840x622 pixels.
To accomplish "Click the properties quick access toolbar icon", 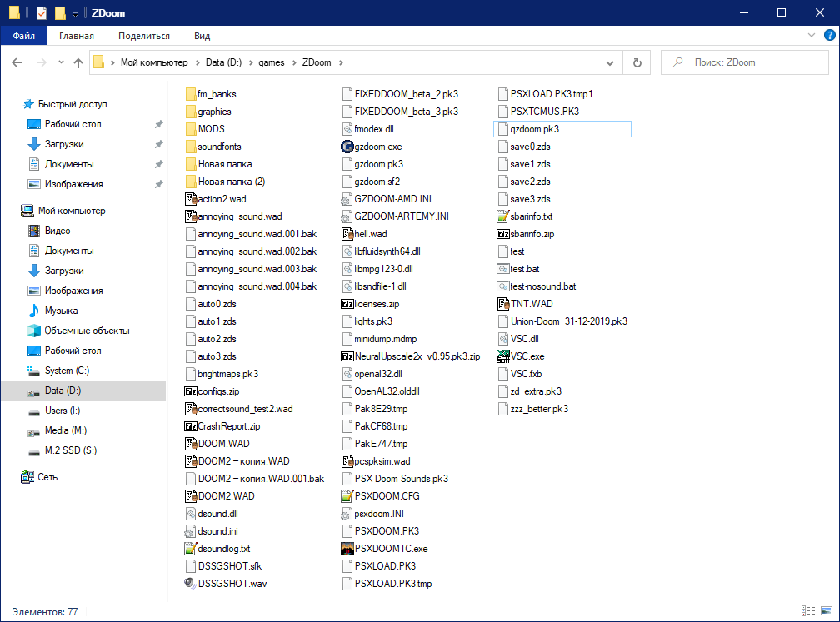I will [x=42, y=12].
